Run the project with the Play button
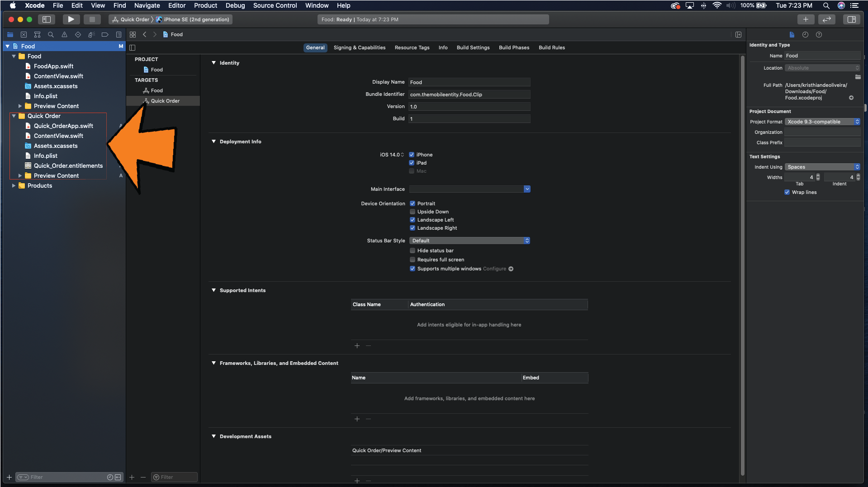This screenshot has width=868, height=487. coord(71,19)
